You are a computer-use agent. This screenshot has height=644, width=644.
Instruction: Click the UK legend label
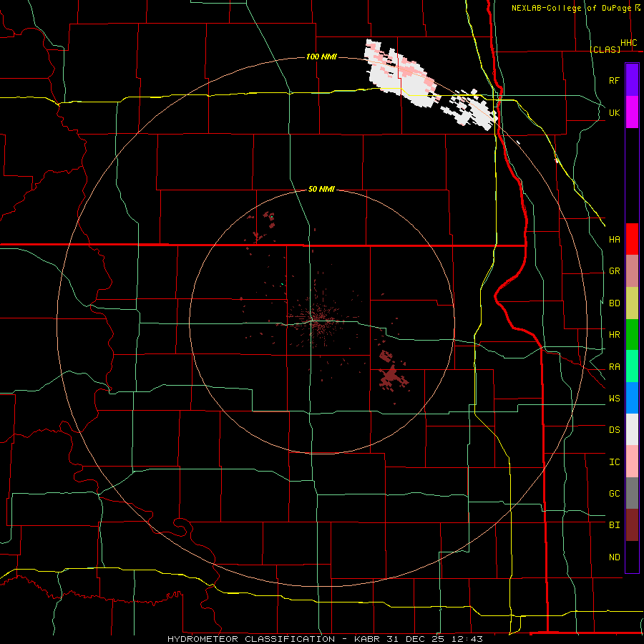point(614,112)
